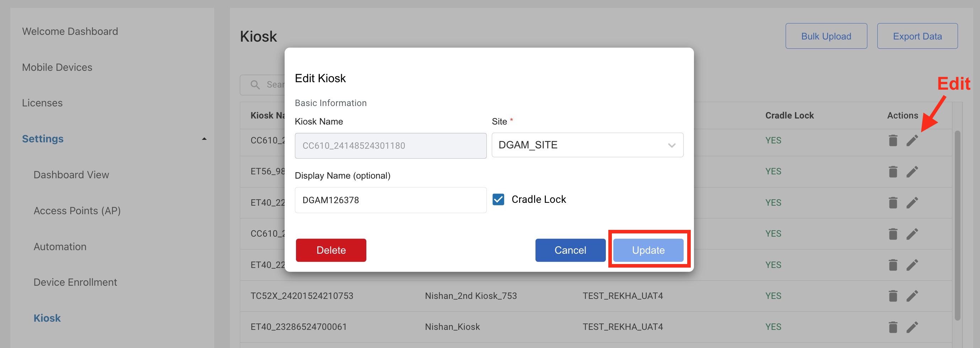Select the Nishan_Kiosk display name cell
Screen dimensions: 980x348
452,327
